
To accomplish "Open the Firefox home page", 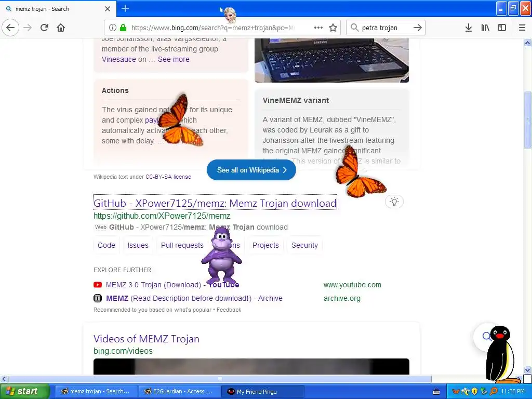I will (x=61, y=28).
